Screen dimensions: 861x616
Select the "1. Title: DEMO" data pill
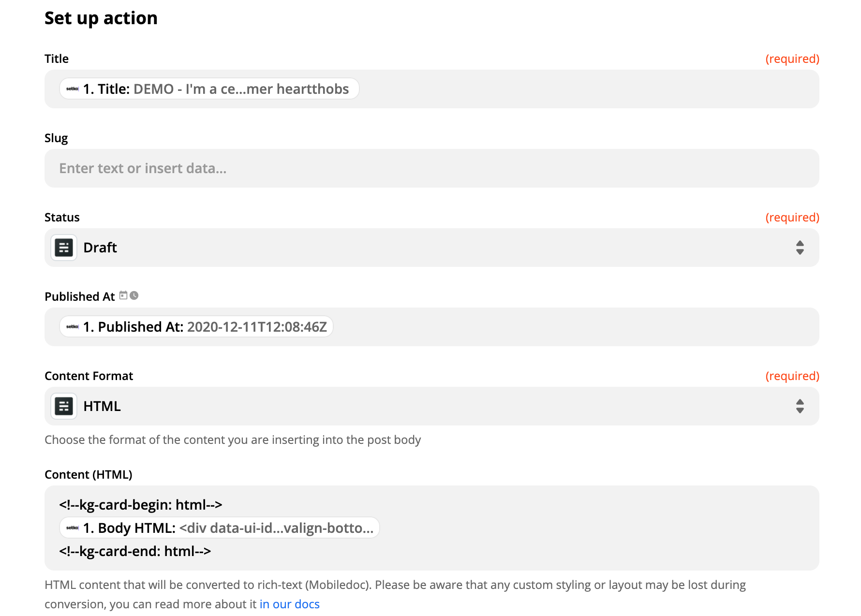[216, 89]
